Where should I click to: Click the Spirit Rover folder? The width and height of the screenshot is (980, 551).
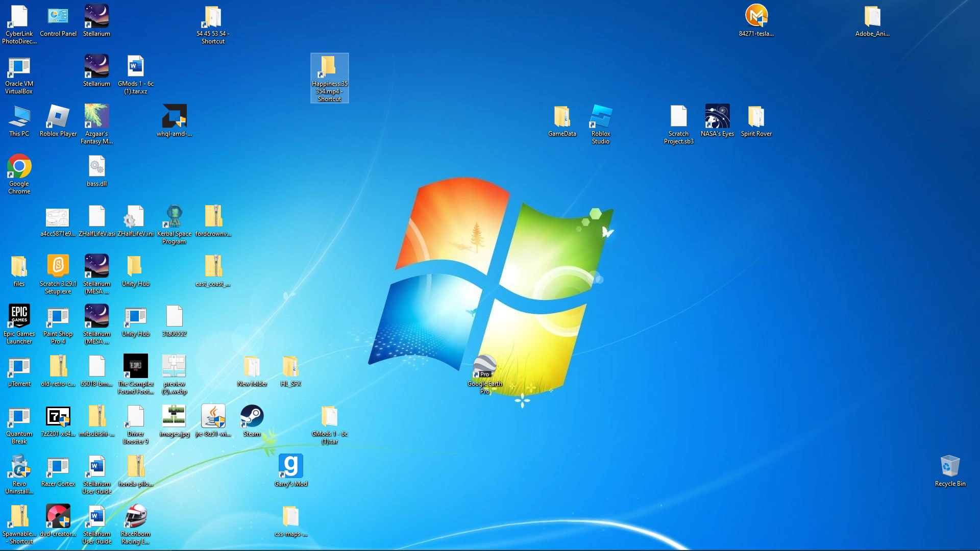[x=756, y=117]
